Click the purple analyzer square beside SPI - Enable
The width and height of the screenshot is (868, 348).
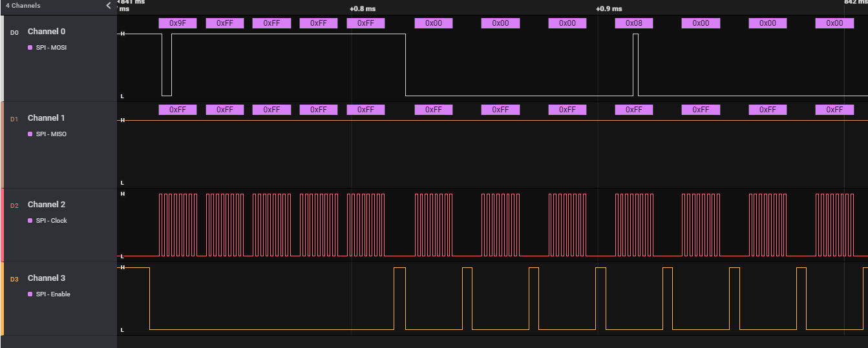coord(30,294)
